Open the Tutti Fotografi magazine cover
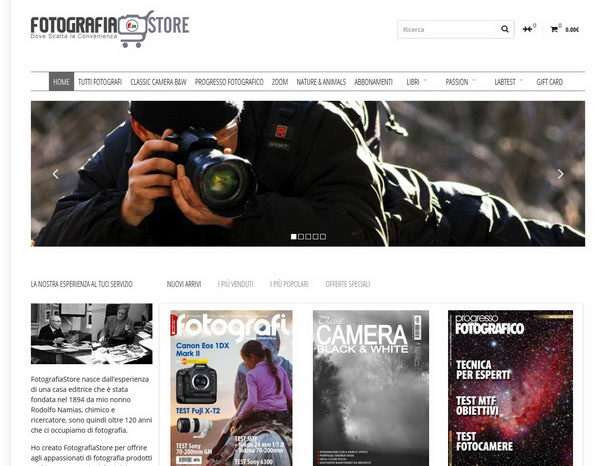Image resolution: width=600 pixels, height=466 pixels. 231,388
